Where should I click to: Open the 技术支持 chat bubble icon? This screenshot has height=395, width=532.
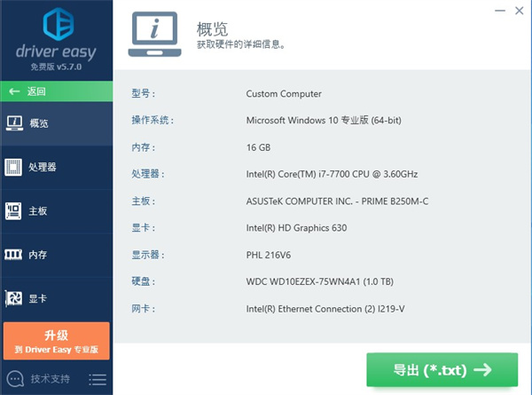pos(15,378)
